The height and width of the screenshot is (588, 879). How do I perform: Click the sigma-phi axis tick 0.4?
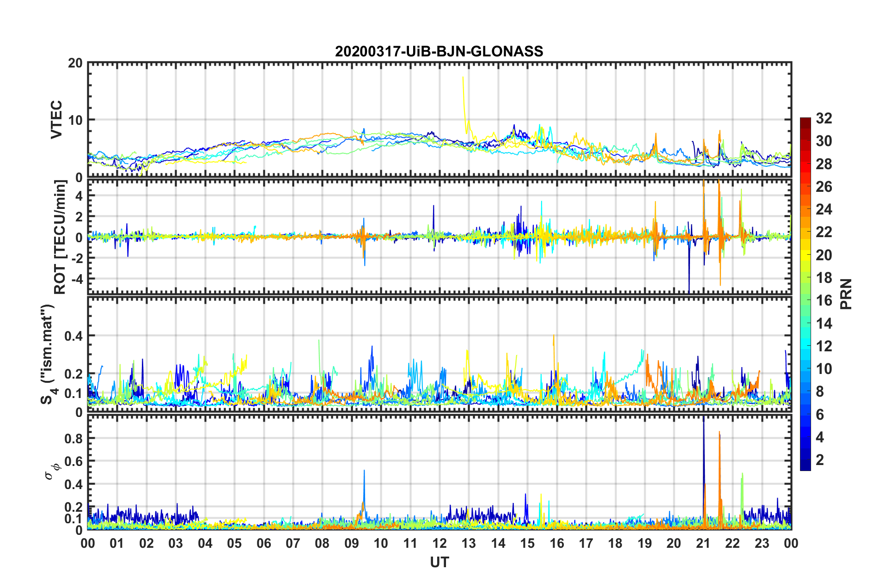click(74, 484)
